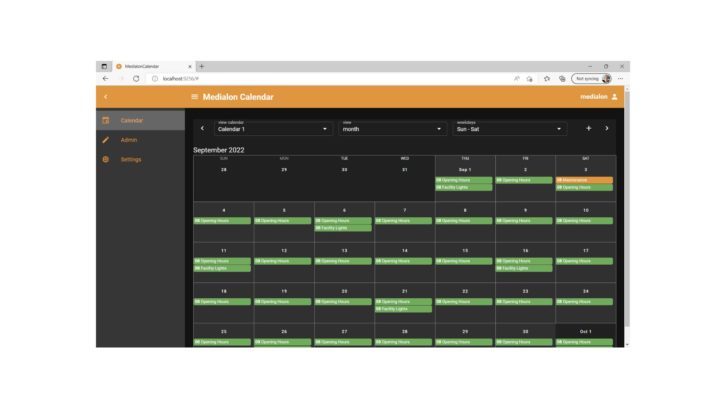This screenshot has height=408, width=726.
Task: Select day number 10
Action: point(586,210)
